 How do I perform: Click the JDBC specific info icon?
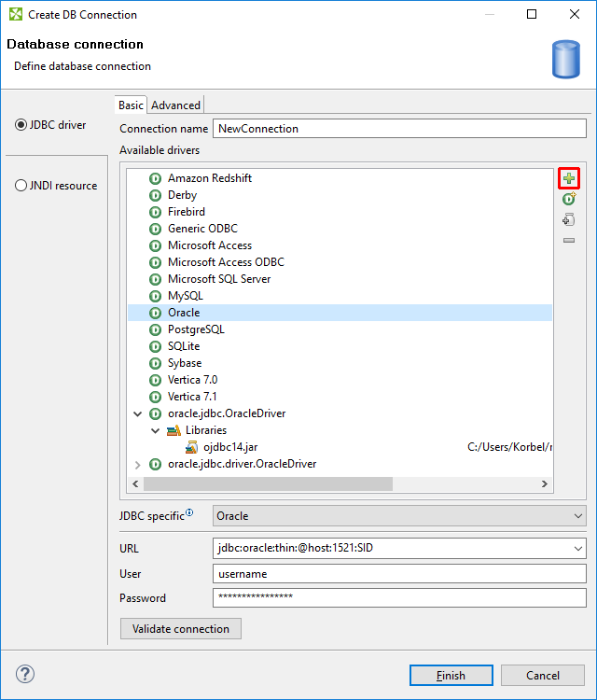click(190, 512)
